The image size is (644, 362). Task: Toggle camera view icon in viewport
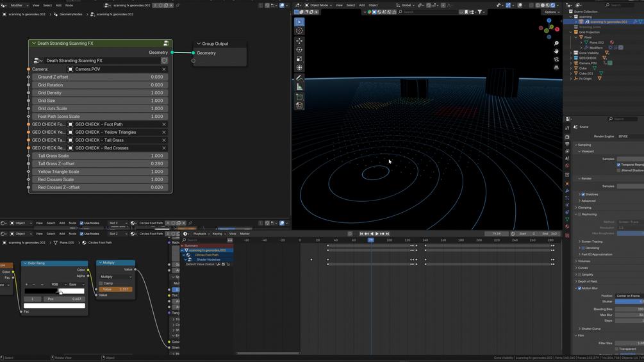[556, 59]
